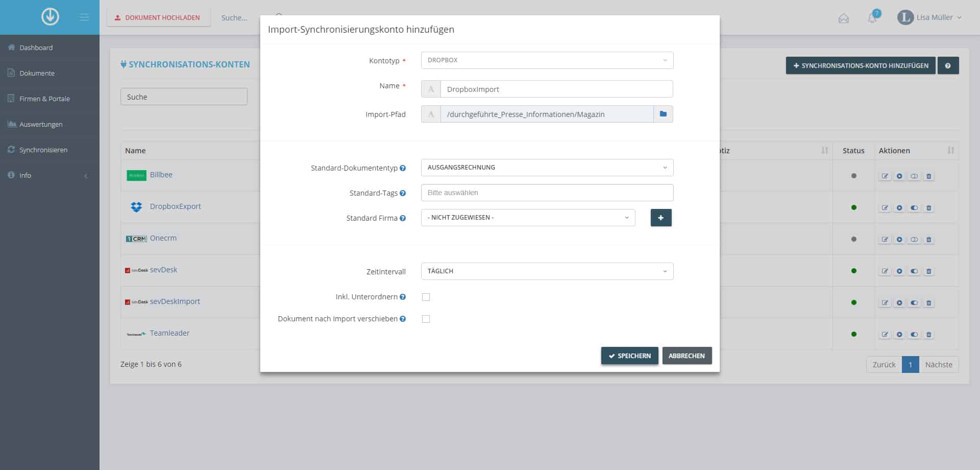The image size is (980, 470).
Task: Click the Standard-Tags selection field
Action: click(547, 193)
